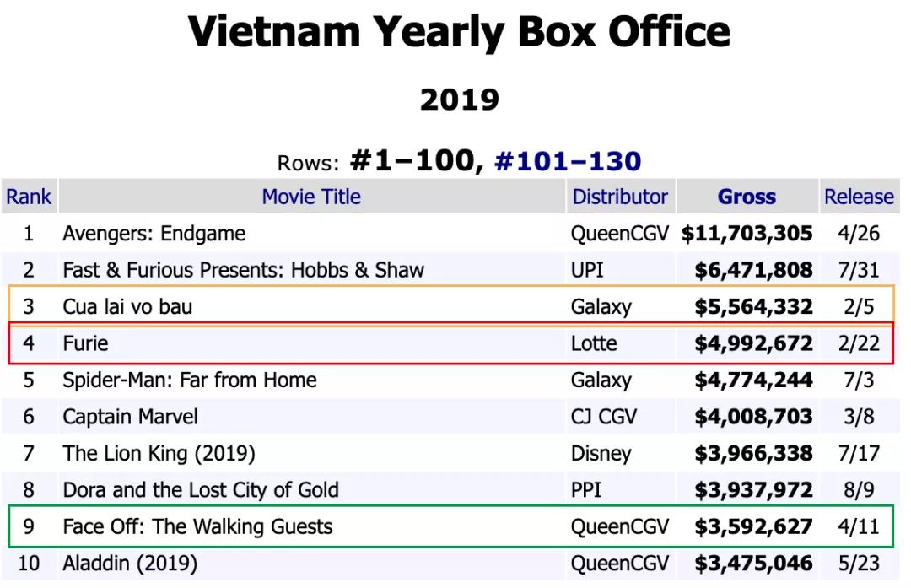
Task: Select The Lion King (2019) entry
Action: click(x=159, y=453)
